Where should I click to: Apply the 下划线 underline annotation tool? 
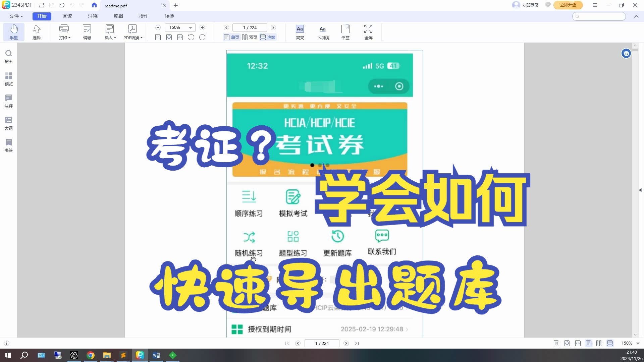tap(322, 32)
